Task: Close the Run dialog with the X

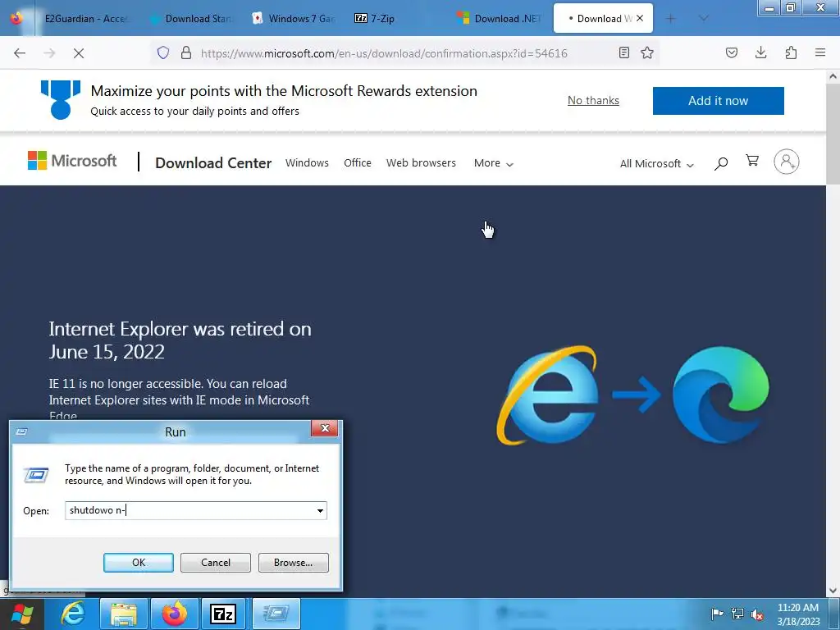Action: pos(325,428)
